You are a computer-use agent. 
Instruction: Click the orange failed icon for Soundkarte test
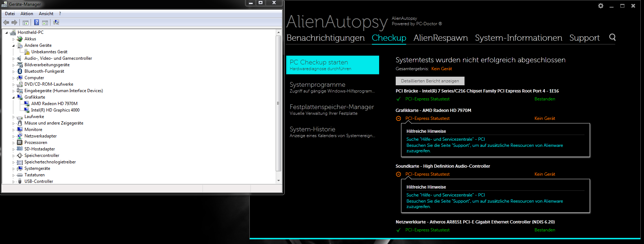coord(398,174)
